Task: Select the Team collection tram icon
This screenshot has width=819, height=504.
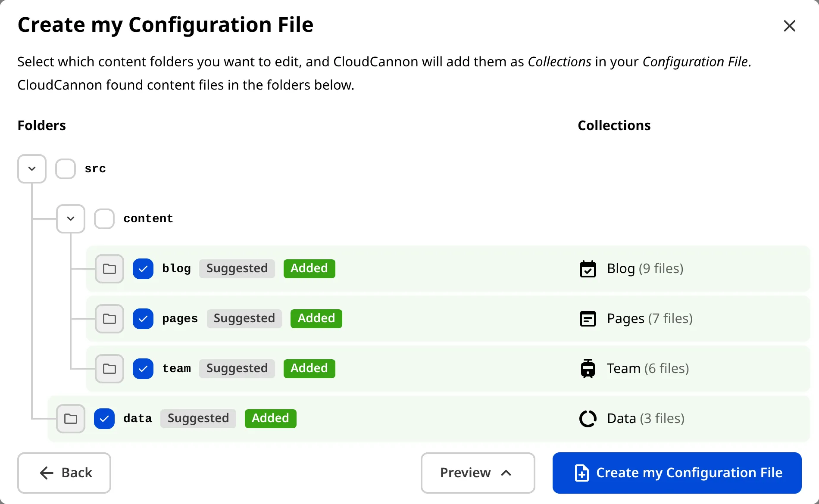Action: pos(588,369)
